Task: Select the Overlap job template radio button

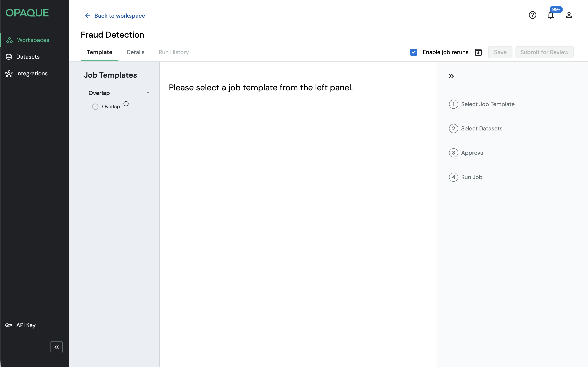Action: coord(95,107)
